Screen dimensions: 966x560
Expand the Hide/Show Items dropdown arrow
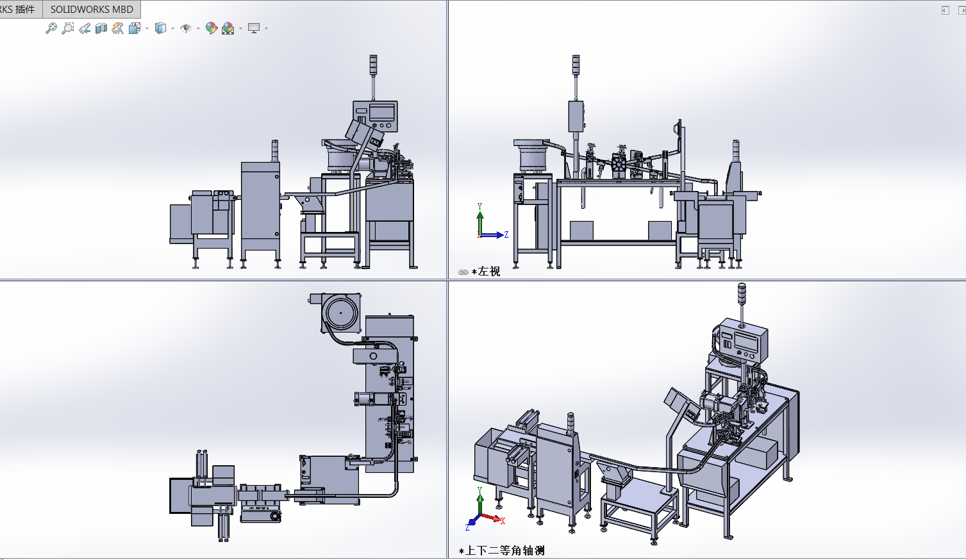198,28
